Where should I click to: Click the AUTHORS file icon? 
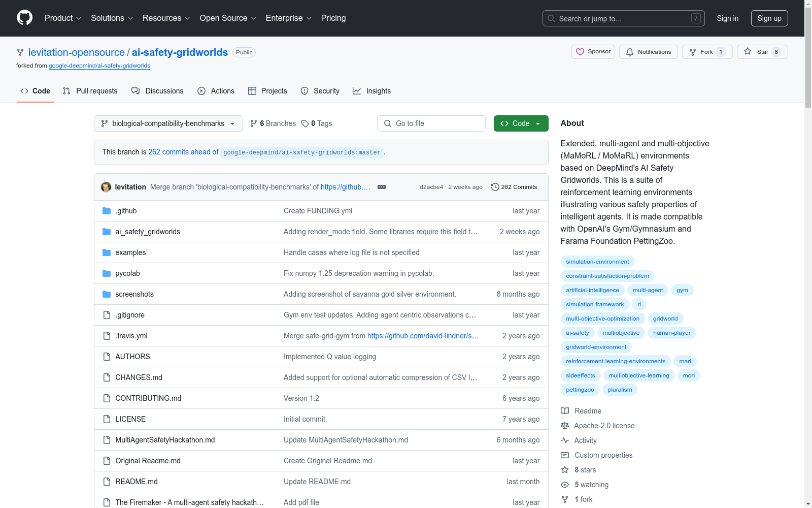pyautogui.click(x=107, y=357)
